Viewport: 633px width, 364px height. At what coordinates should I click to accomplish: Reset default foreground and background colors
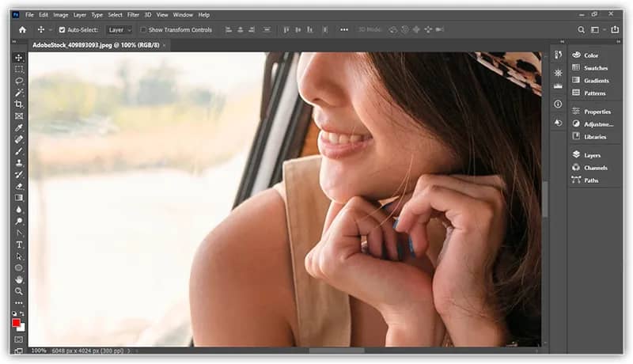pyautogui.click(x=14, y=313)
